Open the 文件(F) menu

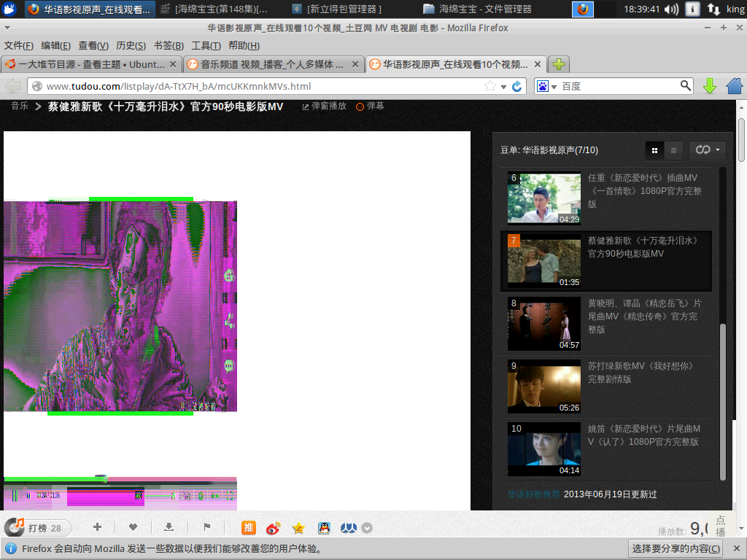coord(18,46)
